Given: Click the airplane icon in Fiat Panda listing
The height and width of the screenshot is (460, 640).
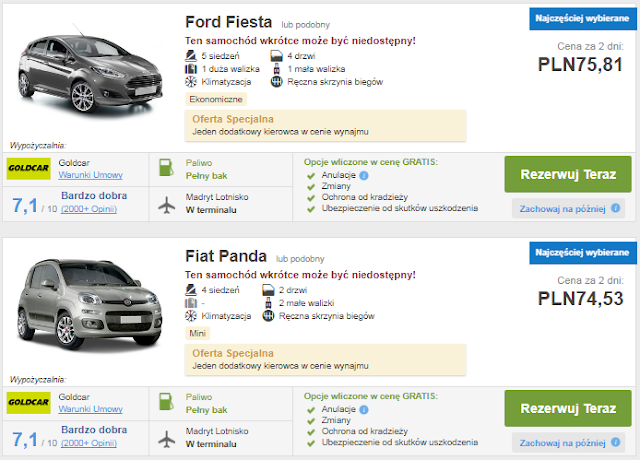Looking at the screenshot, I should (x=166, y=437).
